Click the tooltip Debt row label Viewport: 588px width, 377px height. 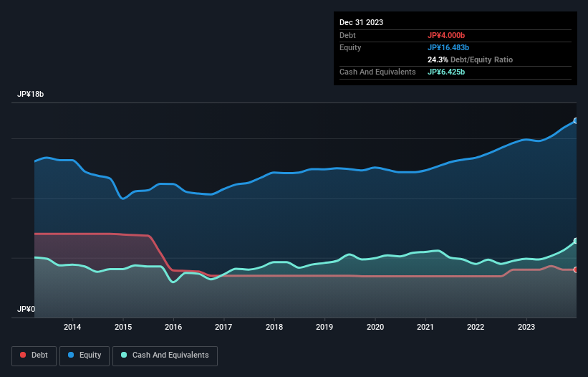coord(347,35)
